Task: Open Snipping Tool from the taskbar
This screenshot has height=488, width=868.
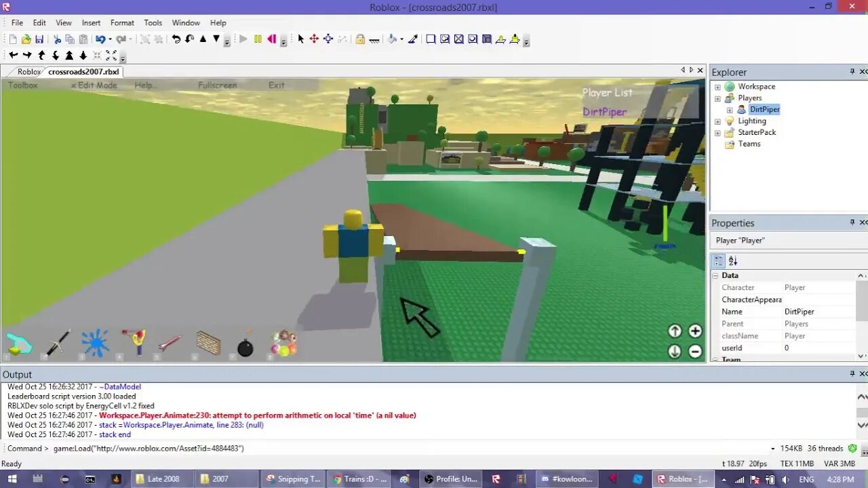Action: (294, 479)
